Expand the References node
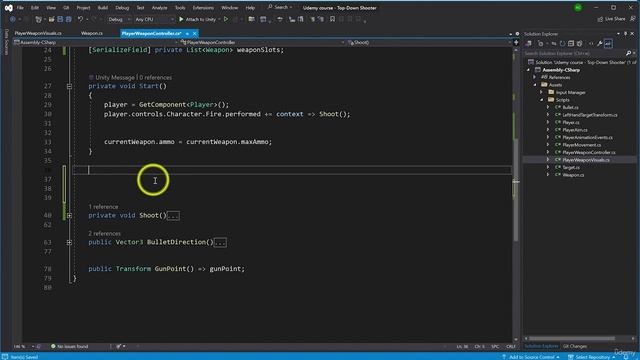Image resolution: width=640 pixels, height=360 pixels. pos(535,78)
